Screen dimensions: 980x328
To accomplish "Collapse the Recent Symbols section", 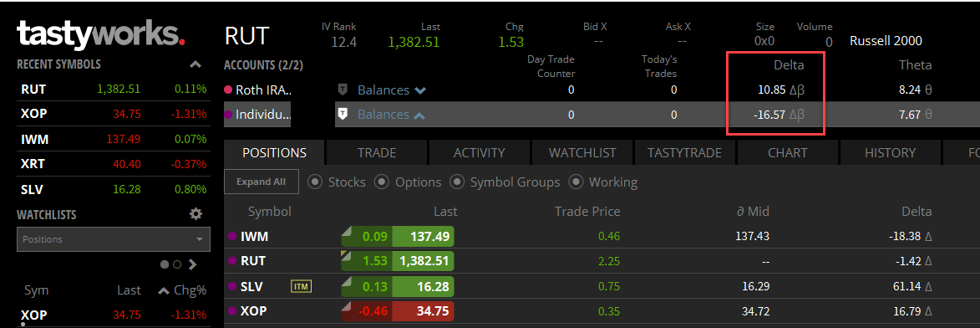I will 195,64.
